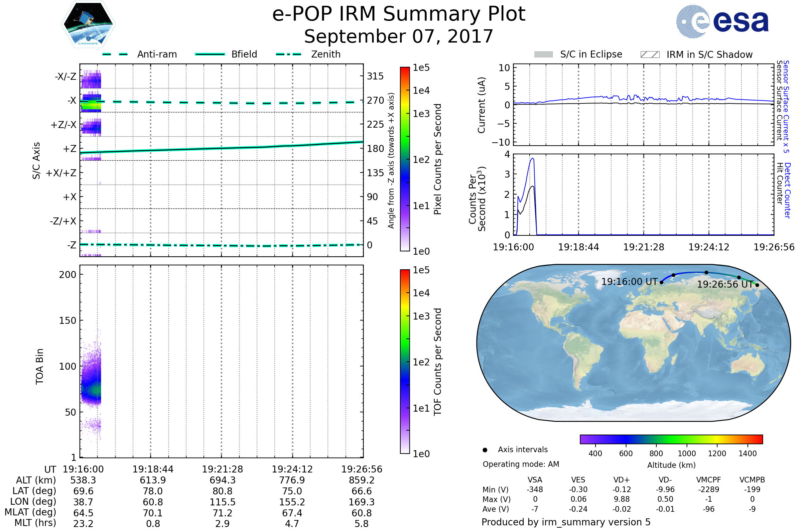Image resolution: width=798 pixels, height=532 pixels.
Task: Click the e-POP IRM Summary Plot title
Action: (399, 14)
